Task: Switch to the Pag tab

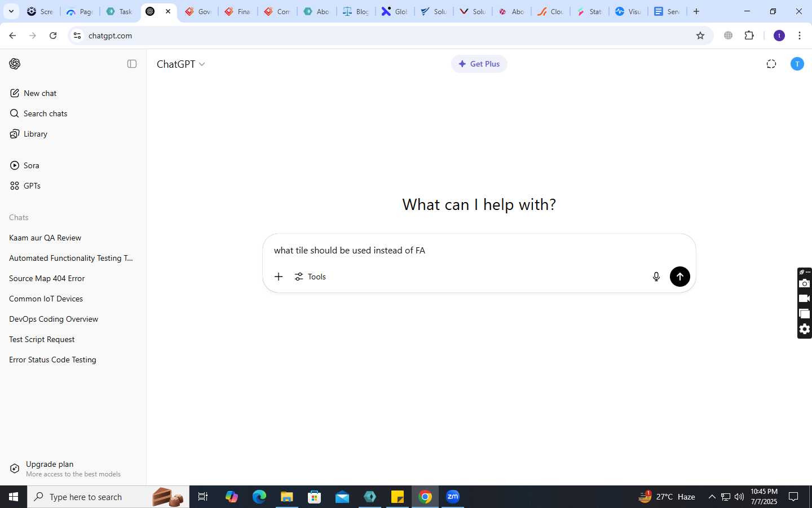Action: [80, 11]
